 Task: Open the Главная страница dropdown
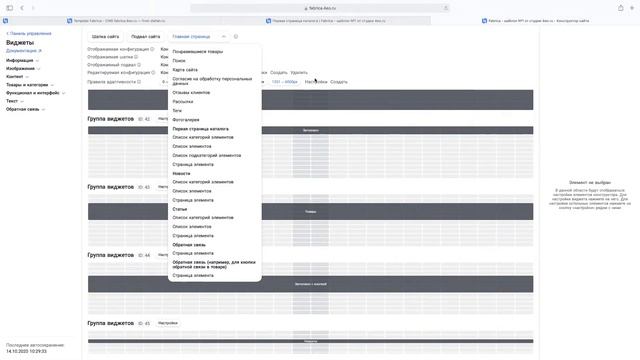pos(199,36)
